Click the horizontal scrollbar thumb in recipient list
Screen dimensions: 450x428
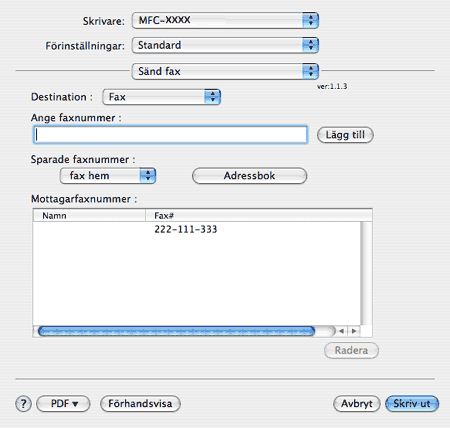(177, 331)
